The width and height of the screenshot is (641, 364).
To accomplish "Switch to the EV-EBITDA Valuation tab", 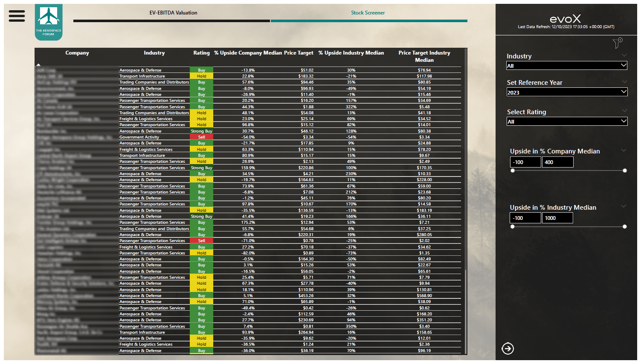I will 173,13.
